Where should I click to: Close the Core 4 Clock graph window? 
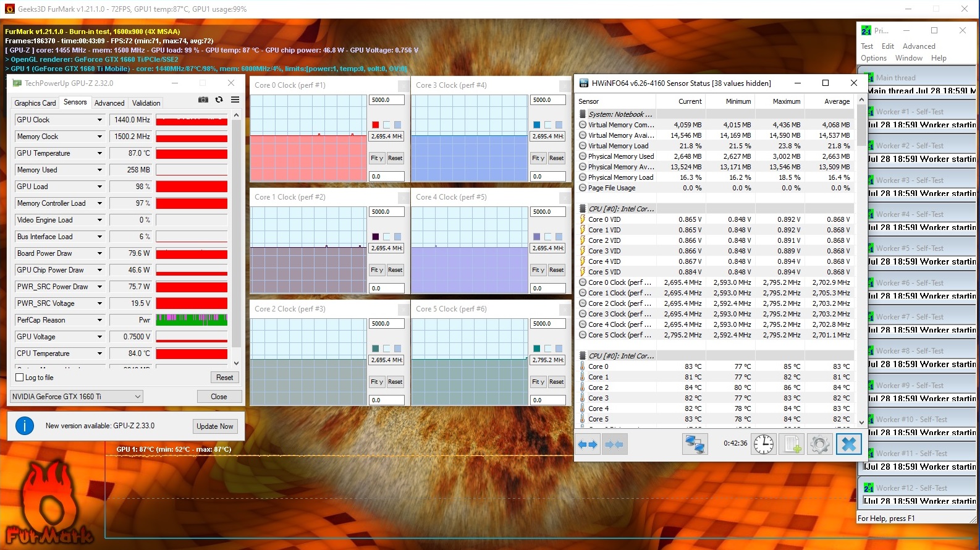[x=565, y=197]
